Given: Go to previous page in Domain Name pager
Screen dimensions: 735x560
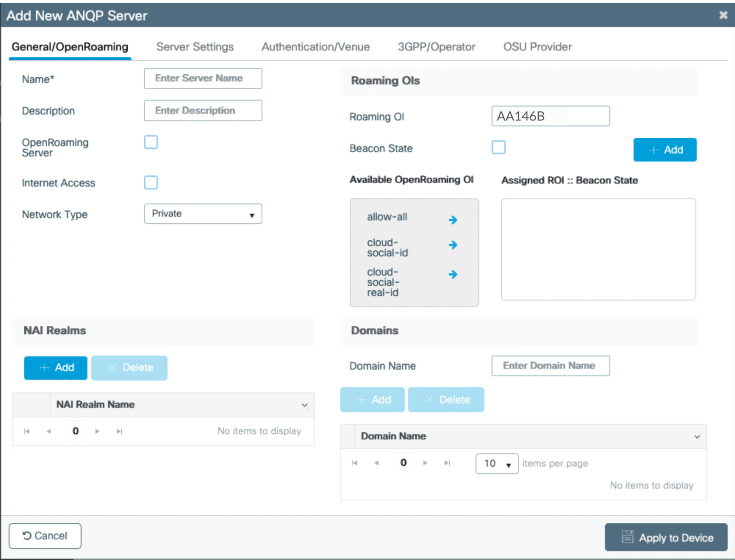Looking at the screenshot, I should click(x=377, y=463).
